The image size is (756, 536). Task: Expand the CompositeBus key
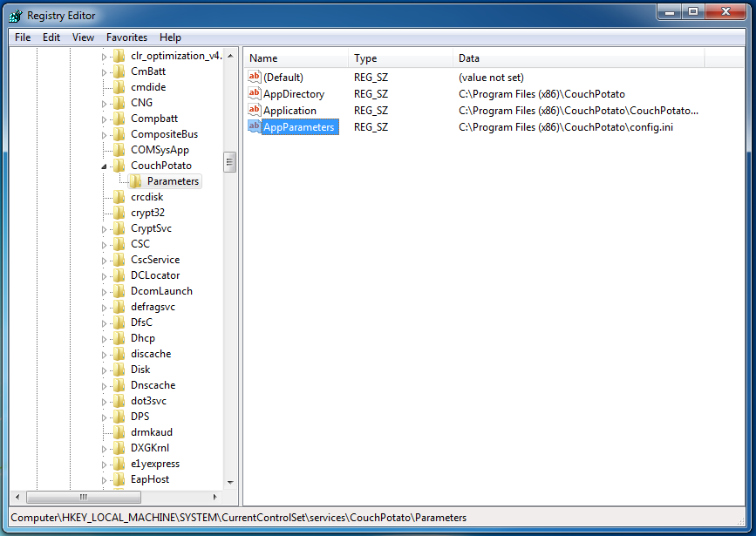(x=104, y=135)
